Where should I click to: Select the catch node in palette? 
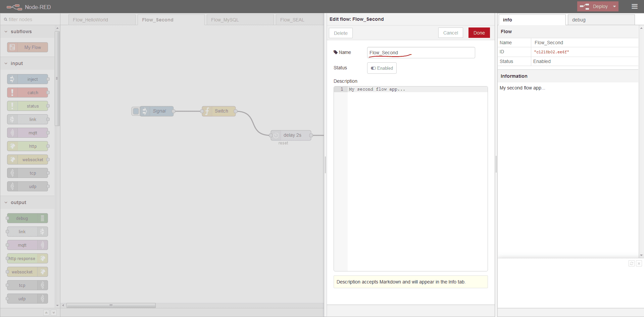[x=28, y=93]
